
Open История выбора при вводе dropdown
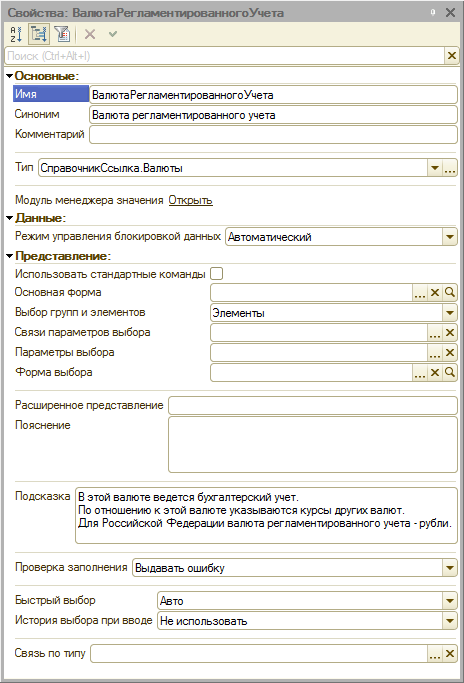click(450, 621)
